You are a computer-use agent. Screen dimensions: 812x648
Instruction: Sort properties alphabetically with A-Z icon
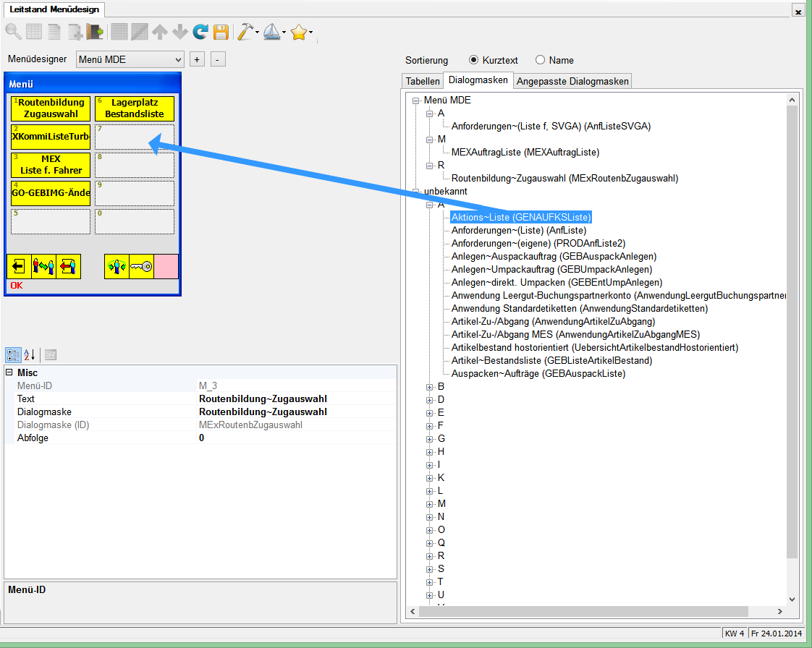click(x=30, y=355)
